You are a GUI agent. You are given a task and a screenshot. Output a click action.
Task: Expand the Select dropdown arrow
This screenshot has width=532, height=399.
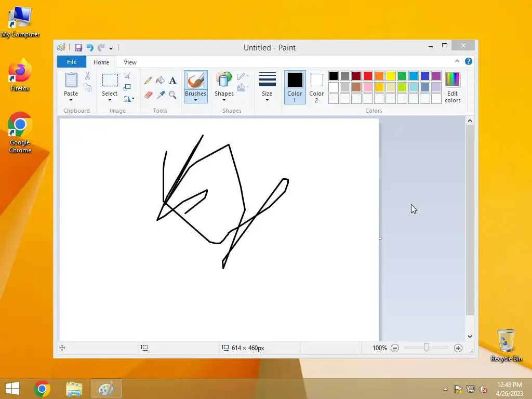110,100
